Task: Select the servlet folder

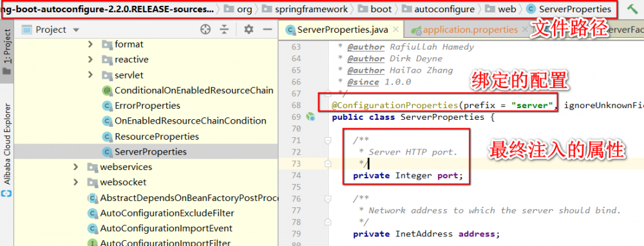Action: (x=122, y=75)
